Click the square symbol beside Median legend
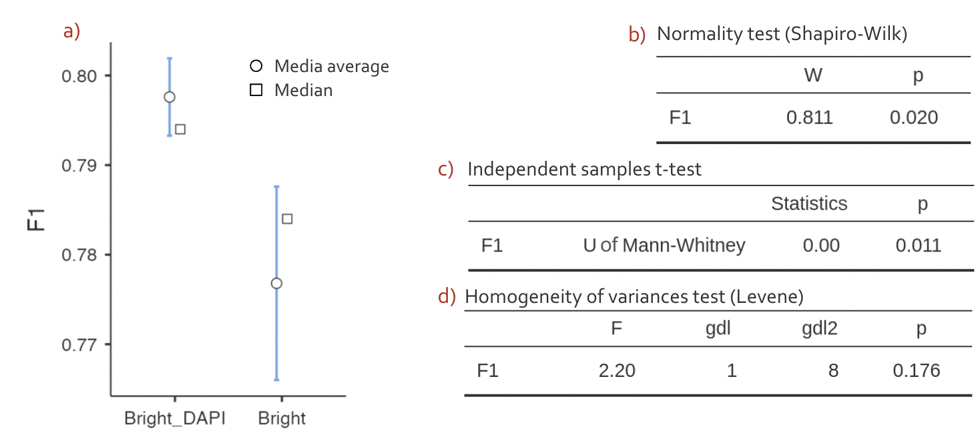The height and width of the screenshot is (439, 980). pyautogui.click(x=256, y=90)
